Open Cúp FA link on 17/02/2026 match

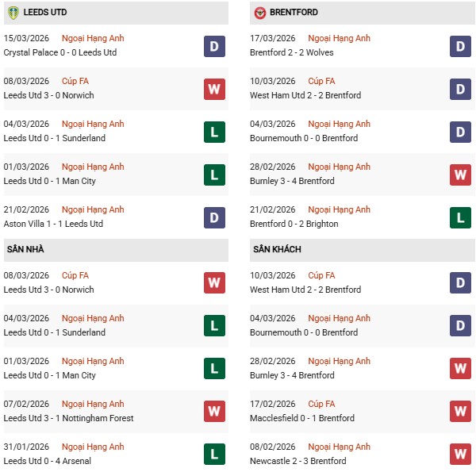322,405
